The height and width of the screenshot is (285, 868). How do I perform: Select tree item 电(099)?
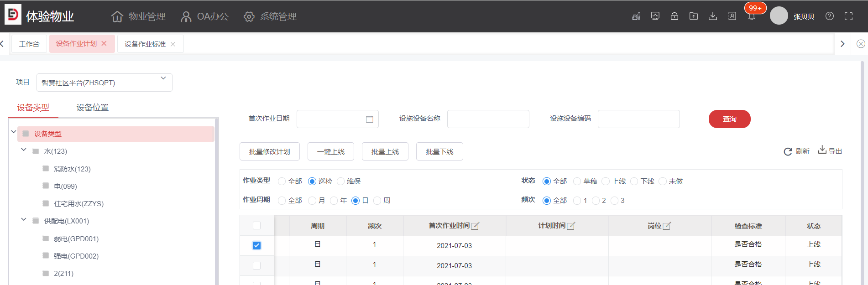pyautogui.click(x=65, y=187)
